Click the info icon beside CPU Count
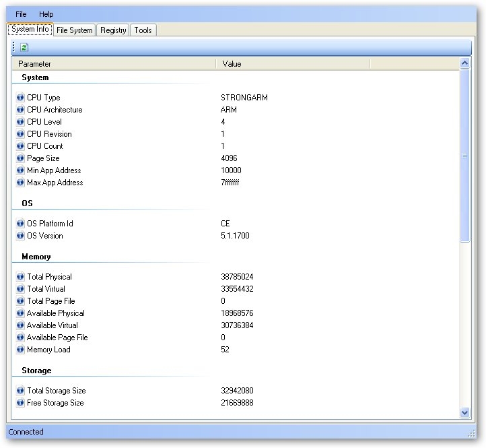Image resolution: width=486 pixels, height=448 pixels. 20,146
